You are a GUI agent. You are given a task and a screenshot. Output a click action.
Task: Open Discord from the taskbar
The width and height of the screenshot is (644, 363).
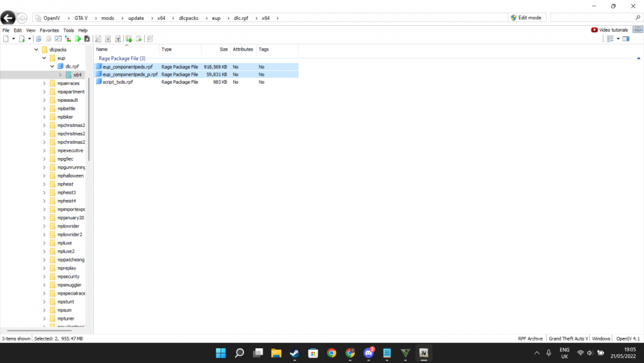point(368,353)
